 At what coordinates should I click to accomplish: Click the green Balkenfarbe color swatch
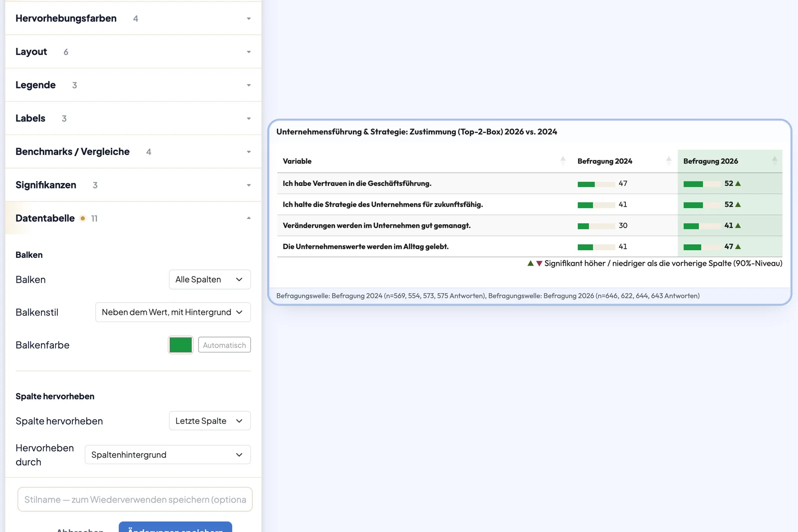[x=181, y=345]
